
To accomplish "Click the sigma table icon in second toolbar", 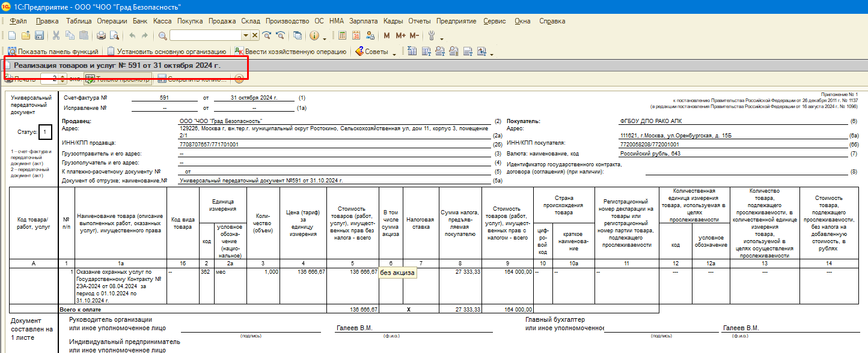I will pos(412,52).
